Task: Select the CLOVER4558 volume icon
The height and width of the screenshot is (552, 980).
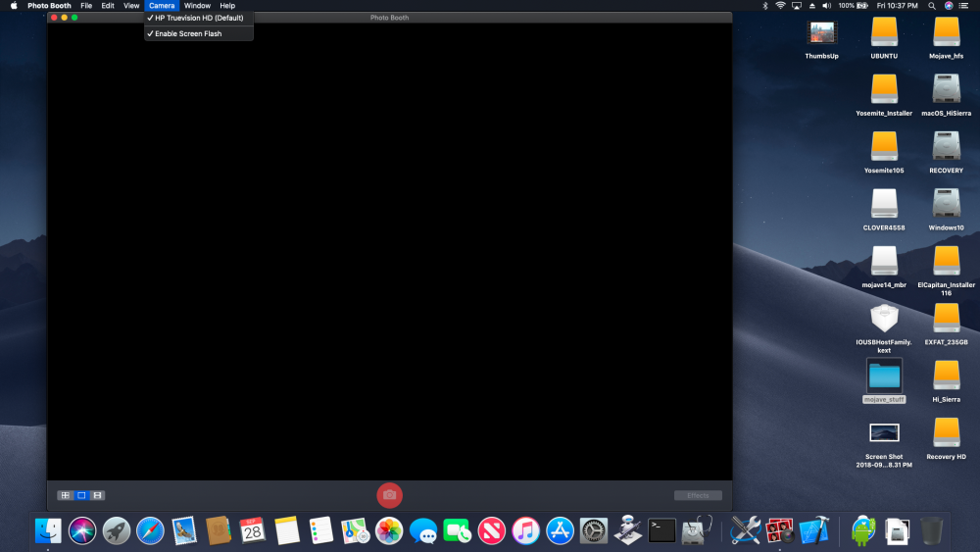Action: [x=884, y=204]
